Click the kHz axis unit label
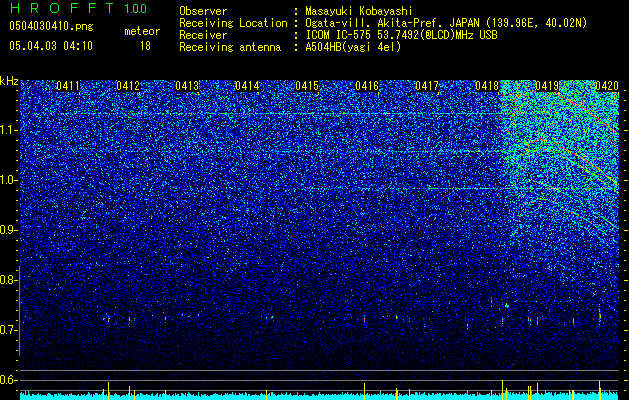Screen dimensions: 629x400 pos(9,81)
